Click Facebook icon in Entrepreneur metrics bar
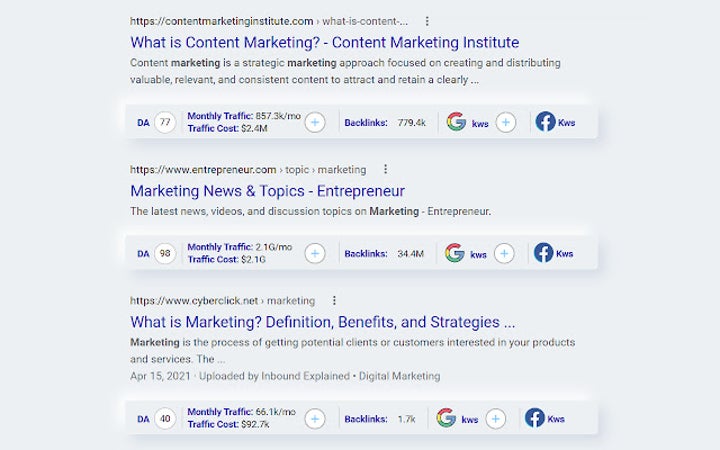720x450 pixels. point(543,253)
